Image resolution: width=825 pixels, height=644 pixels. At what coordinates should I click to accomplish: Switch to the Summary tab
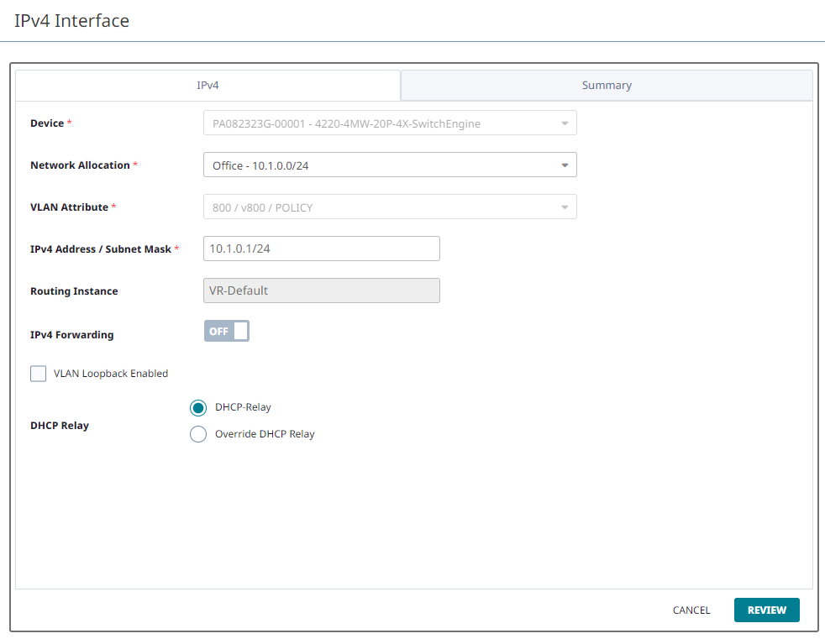coord(607,85)
